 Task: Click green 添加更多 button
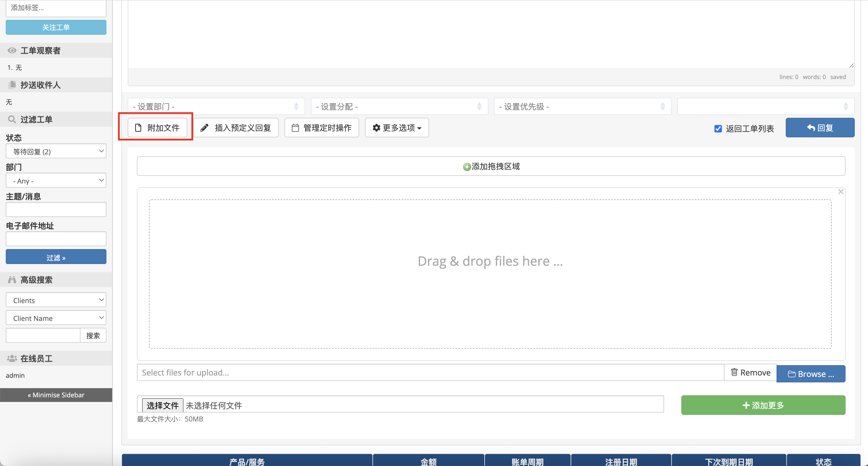pyautogui.click(x=763, y=405)
